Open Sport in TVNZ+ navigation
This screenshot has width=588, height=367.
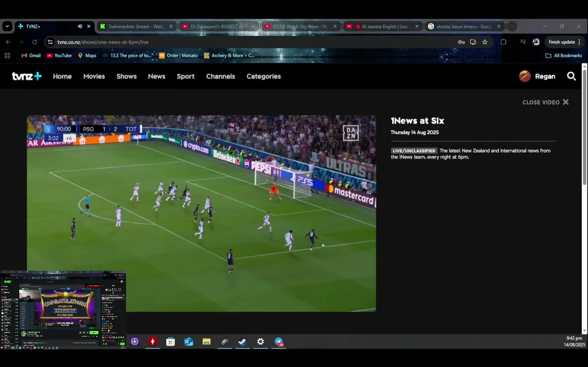click(185, 76)
